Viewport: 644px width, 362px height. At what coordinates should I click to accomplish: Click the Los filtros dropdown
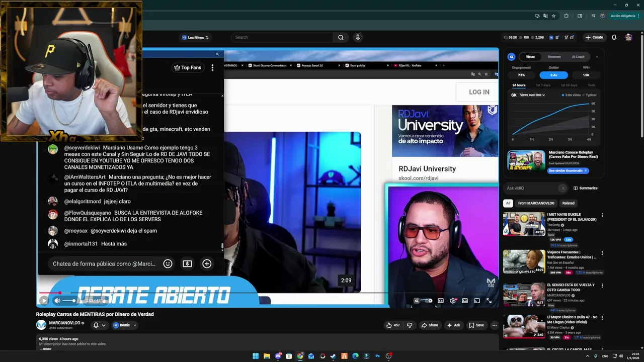(x=195, y=37)
